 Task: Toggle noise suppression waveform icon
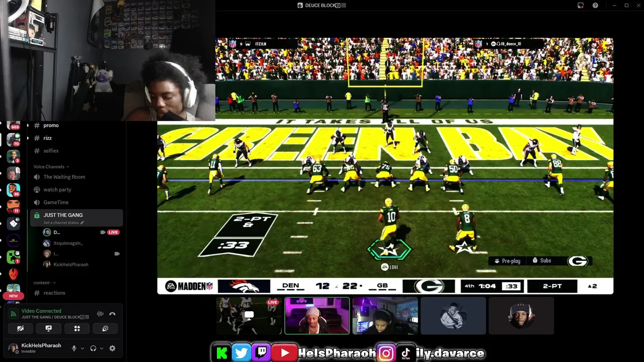click(x=100, y=314)
